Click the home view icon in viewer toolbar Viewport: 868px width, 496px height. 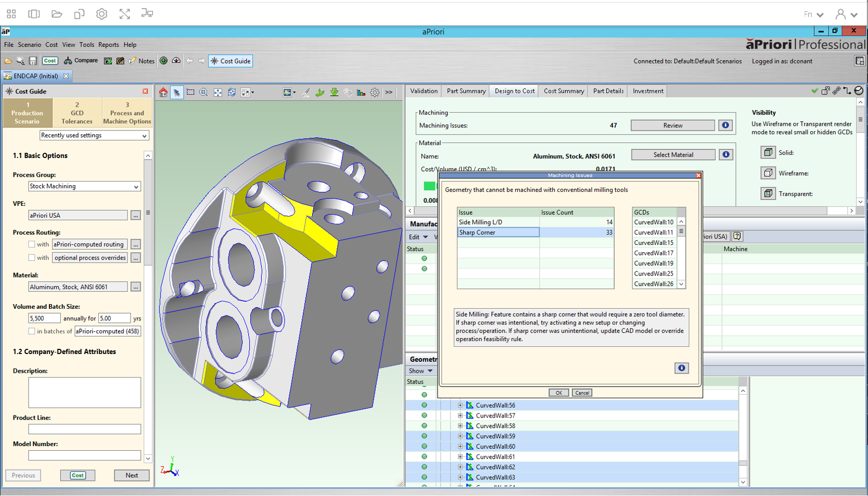(163, 93)
